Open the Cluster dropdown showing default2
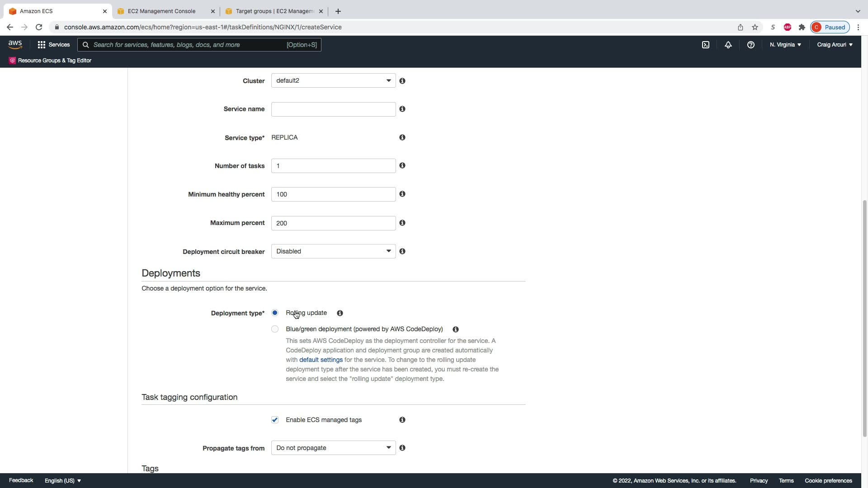 click(x=333, y=80)
